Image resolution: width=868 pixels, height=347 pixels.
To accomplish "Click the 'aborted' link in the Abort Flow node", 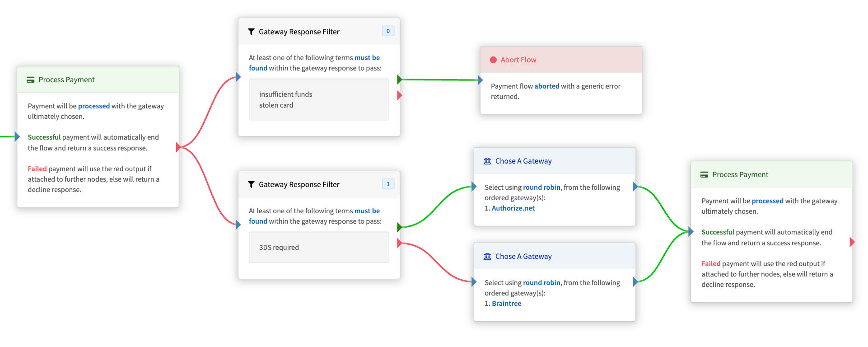I will (x=547, y=86).
